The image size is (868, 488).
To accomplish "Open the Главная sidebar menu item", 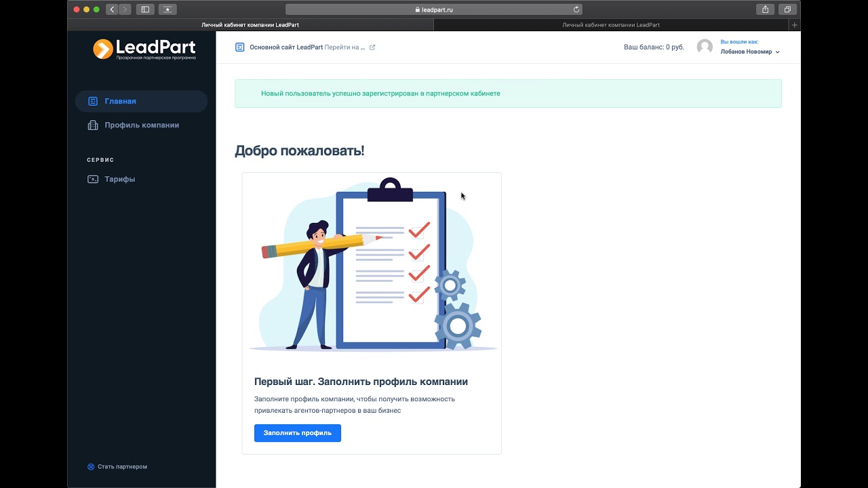I will (141, 101).
